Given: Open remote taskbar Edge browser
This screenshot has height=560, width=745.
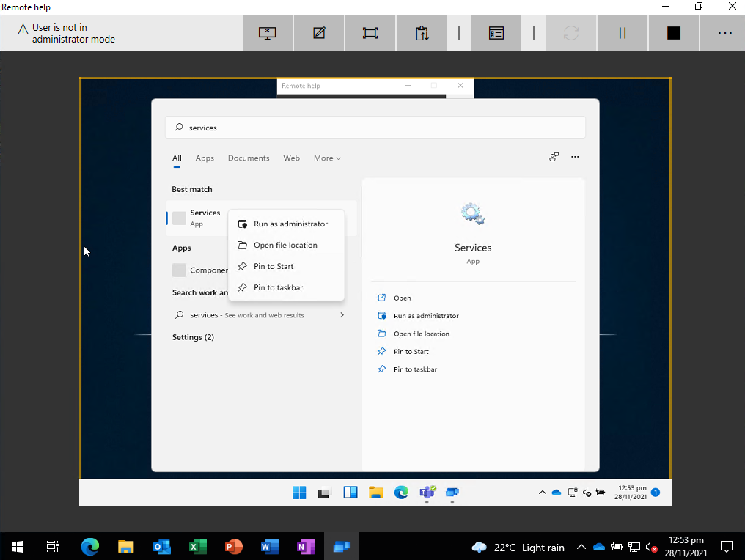Looking at the screenshot, I should [x=401, y=493].
